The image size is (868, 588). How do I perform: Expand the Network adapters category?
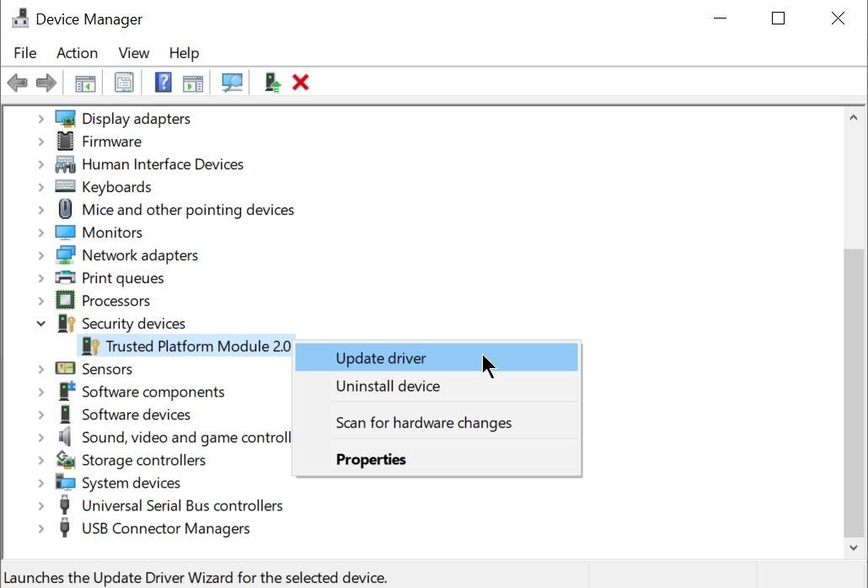click(40, 254)
